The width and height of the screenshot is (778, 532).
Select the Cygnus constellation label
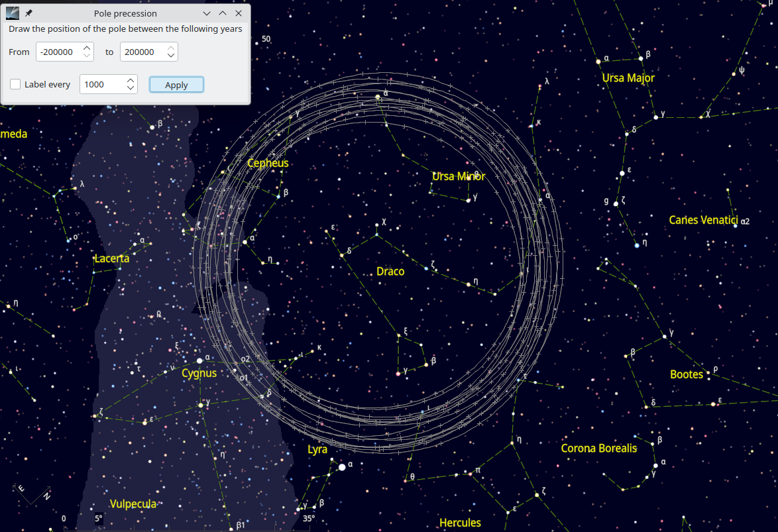(x=199, y=373)
